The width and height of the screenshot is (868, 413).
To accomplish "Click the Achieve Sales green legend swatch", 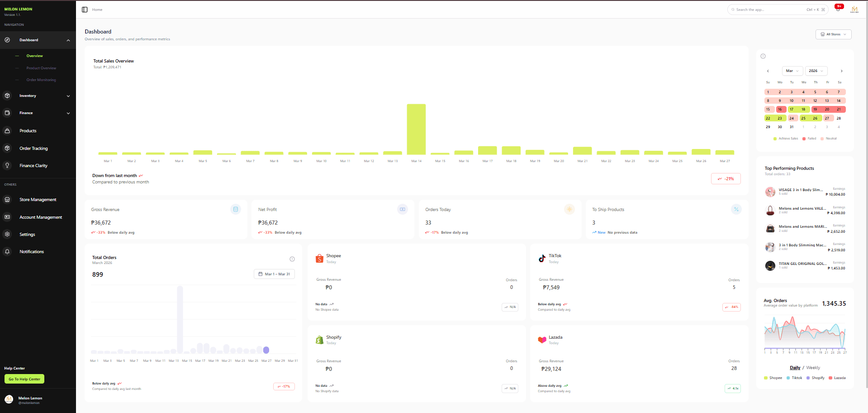I will pos(775,139).
